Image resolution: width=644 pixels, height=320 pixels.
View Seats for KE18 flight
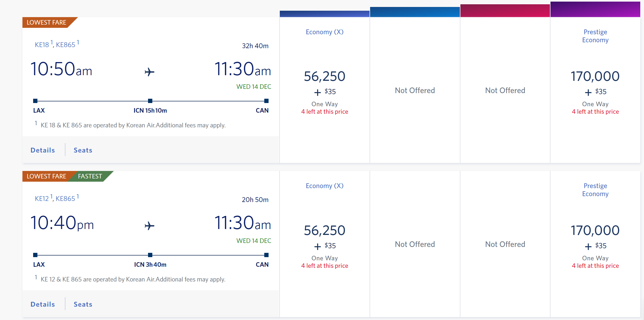83,150
